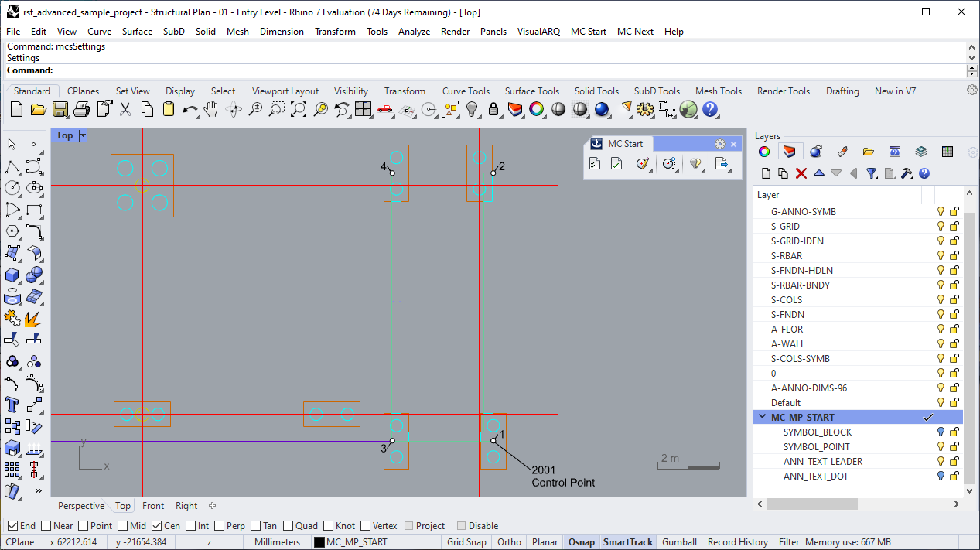Image resolution: width=980 pixels, height=550 pixels.
Task: Open the CPlane coordinate dropdown in status bar
Action: point(22,542)
